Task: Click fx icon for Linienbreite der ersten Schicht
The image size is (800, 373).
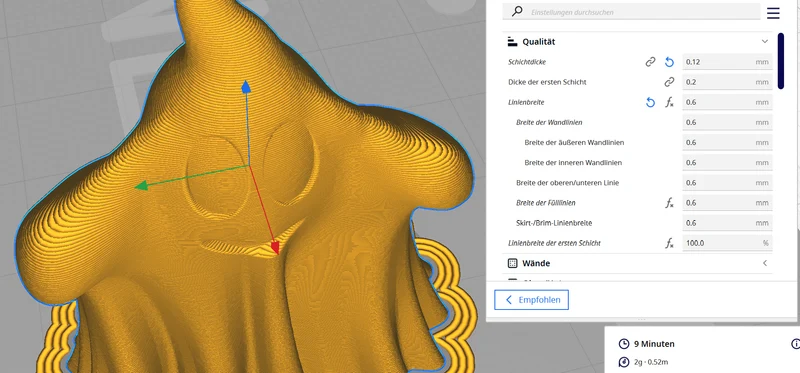Action: click(669, 243)
